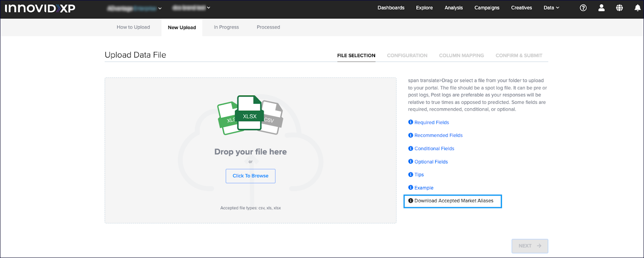Screen dimensions: 644x258
Task: Click the InnovidXP logo
Action: (x=40, y=8)
